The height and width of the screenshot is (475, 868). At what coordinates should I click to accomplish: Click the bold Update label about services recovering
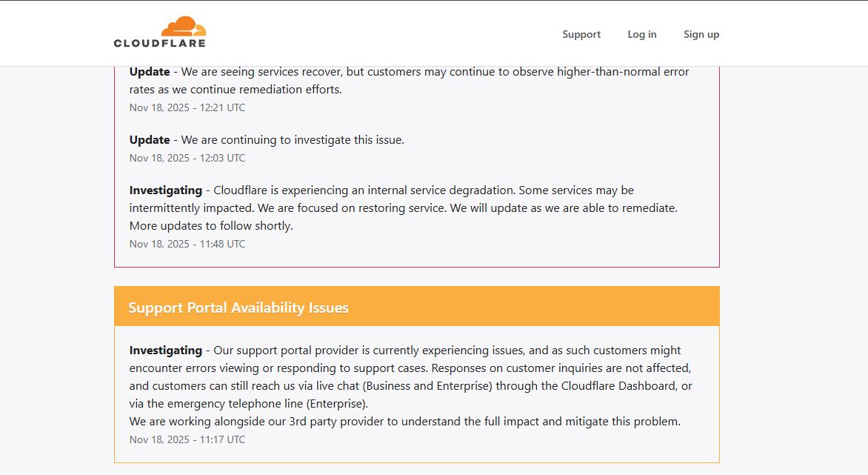(x=150, y=72)
